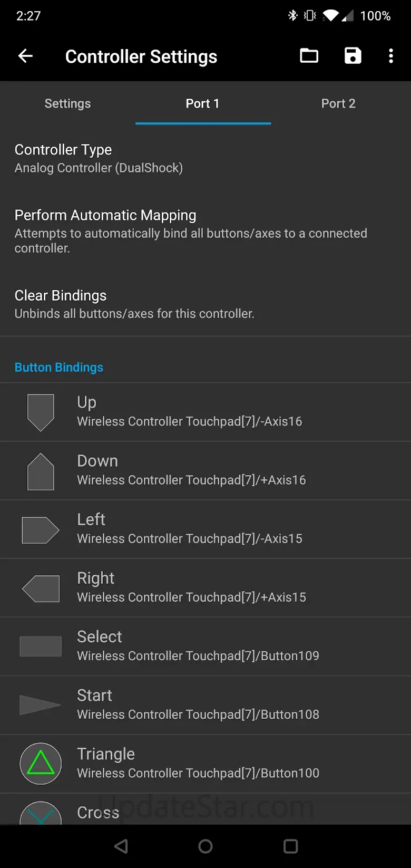Viewport: 411px width, 868px height.
Task: Tap the Up d-pad binding icon
Action: coord(41,412)
